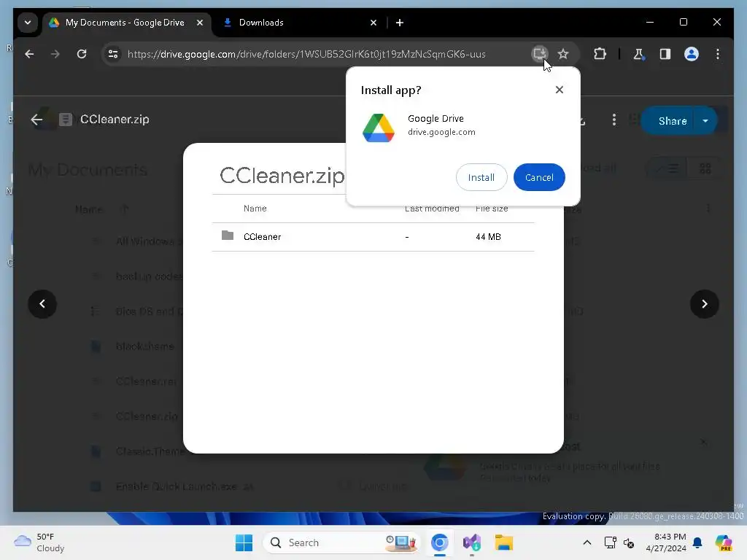Go to previous file in preview
This screenshot has height=560, width=747.
pyautogui.click(x=42, y=304)
